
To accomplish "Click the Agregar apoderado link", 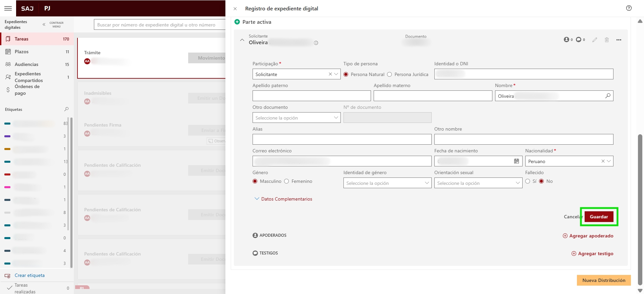I will (x=588, y=236).
